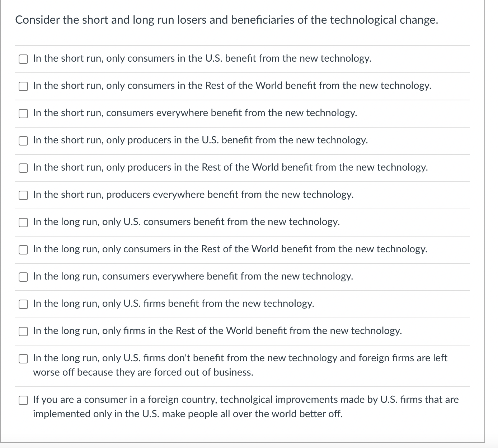Image resolution: width=498 pixels, height=448 pixels.
Task: Select the 'only consumers in the Rest of the World' short run option
Action: [x=23, y=86]
